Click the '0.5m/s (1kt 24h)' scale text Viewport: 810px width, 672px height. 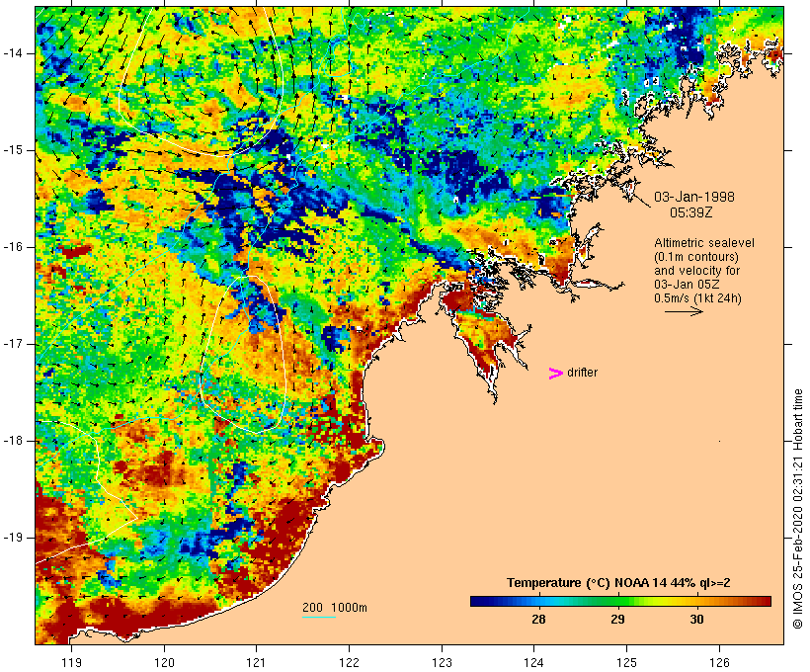click(698, 298)
